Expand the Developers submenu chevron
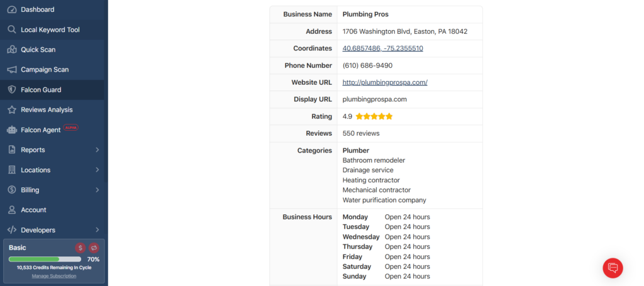The width and height of the screenshot is (644, 286). click(97, 230)
